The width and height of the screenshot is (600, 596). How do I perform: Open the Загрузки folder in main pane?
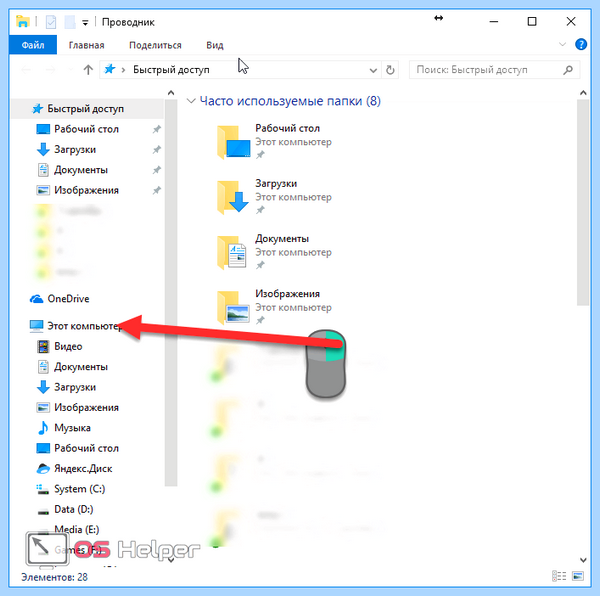coord(274,197)
